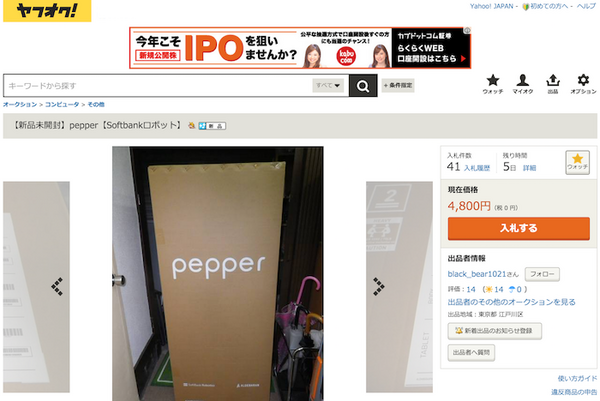Screen dimensions: 600x401
Task: Open the すべて category dropdown in search bar
Action: click(328, 85)
